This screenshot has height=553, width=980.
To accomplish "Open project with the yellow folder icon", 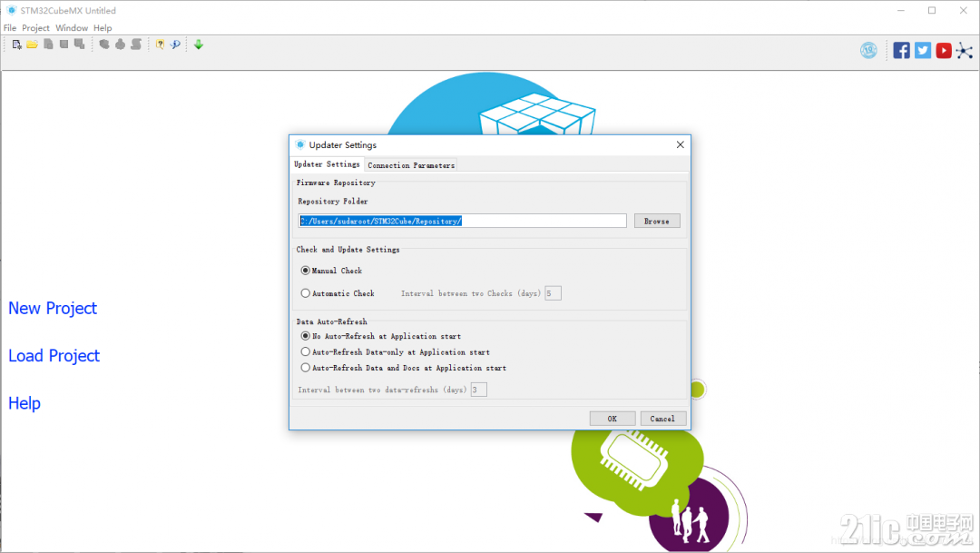I will pyautogui.click(x=32, y=44).
